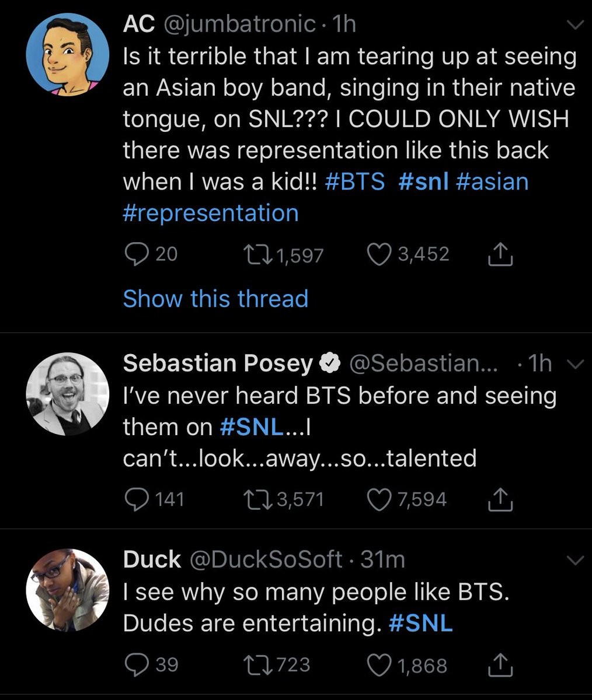Share Duck's tweet via share icon
Viewport: 592px width, 700px height.
tap(500, 665)
